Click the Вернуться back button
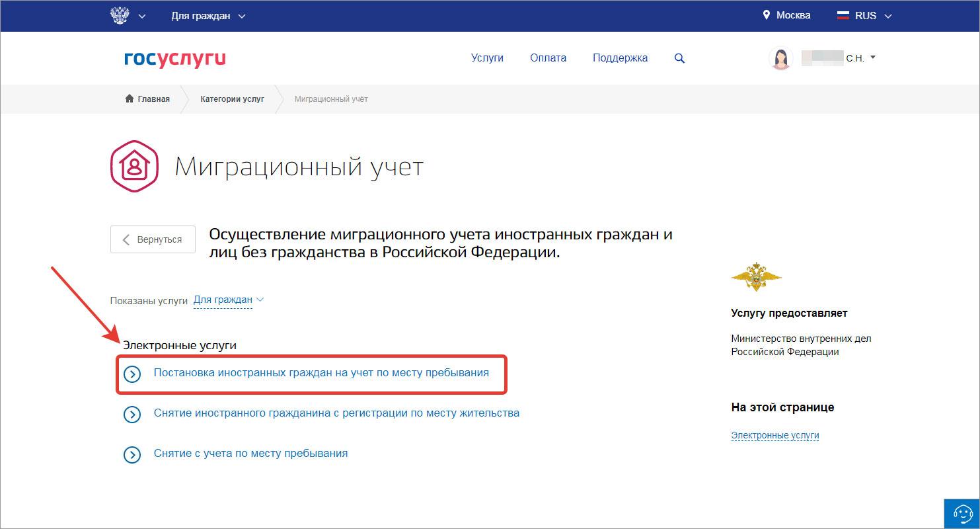The image size is (980, 529). pyautogui.click(x=153, y=239)
